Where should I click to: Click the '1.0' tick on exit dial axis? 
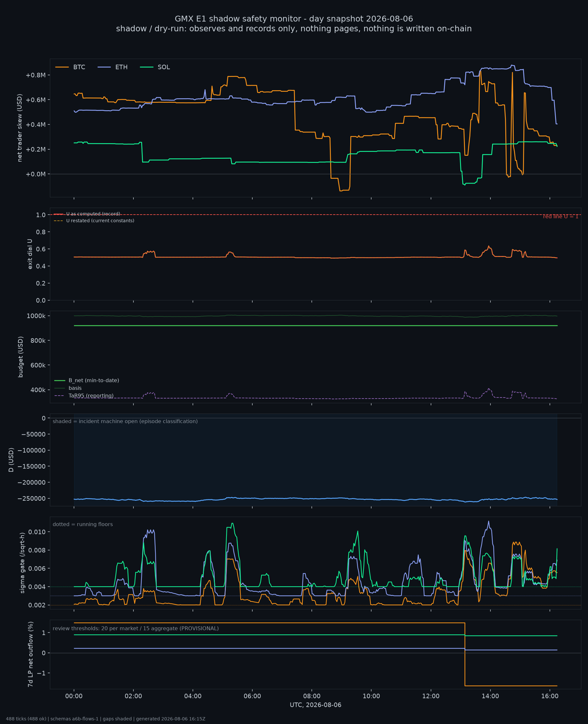pos(41,215)
